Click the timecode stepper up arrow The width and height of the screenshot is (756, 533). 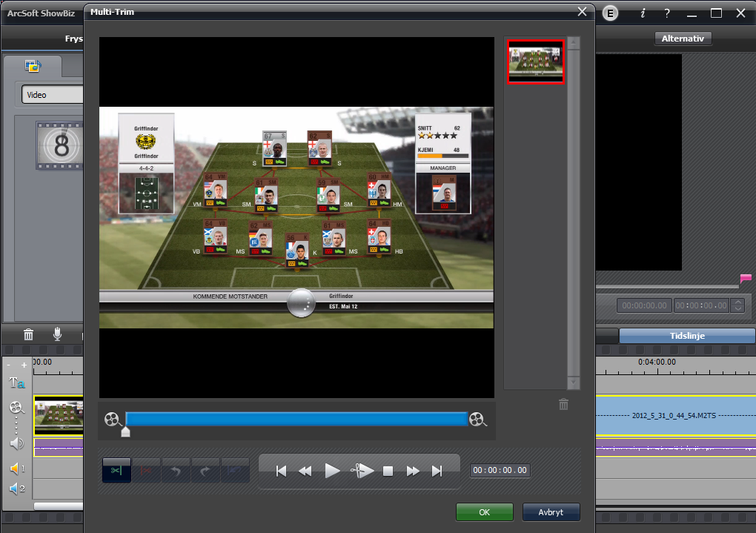pyautogui.click(x=737, y=302)
